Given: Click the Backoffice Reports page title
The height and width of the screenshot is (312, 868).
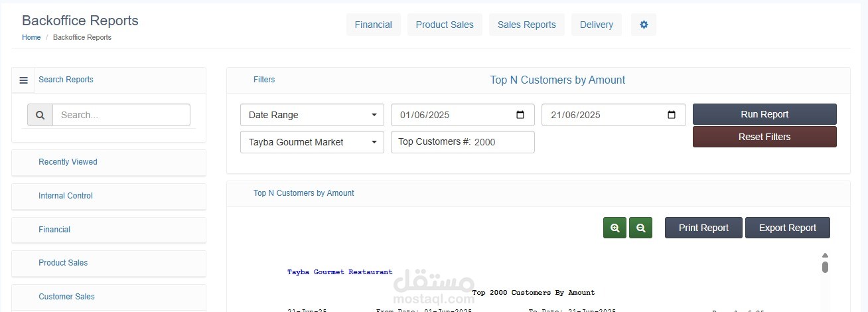Looking at the screenshot, I should point(80,21).
